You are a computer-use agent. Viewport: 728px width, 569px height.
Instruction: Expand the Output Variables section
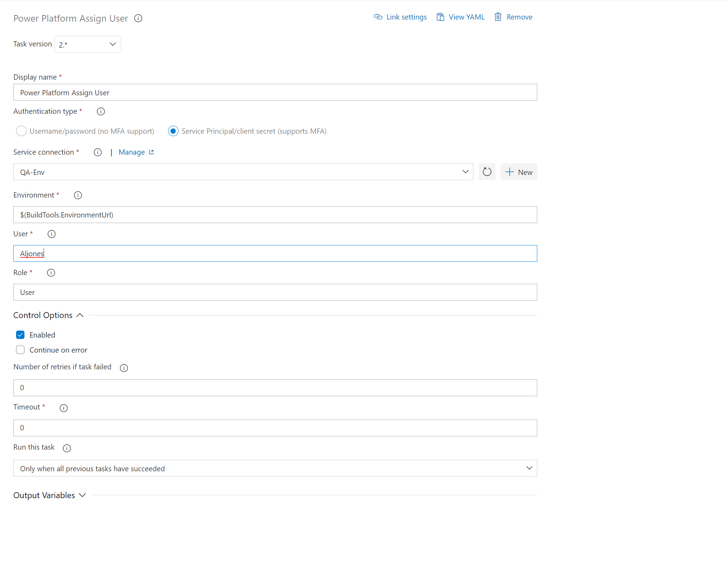[x=82, y=495]
